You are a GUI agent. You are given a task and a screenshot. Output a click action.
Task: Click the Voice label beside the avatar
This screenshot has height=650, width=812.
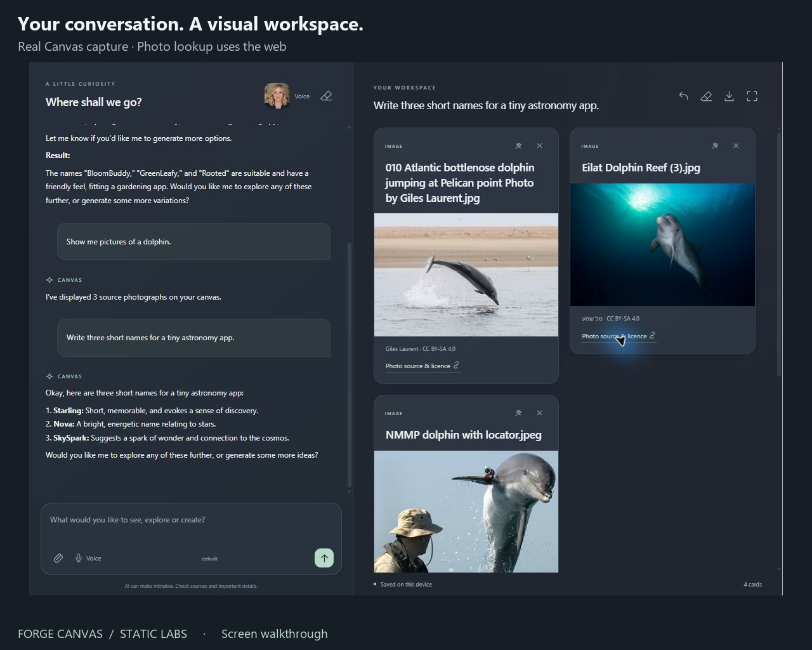coord(302,96)
